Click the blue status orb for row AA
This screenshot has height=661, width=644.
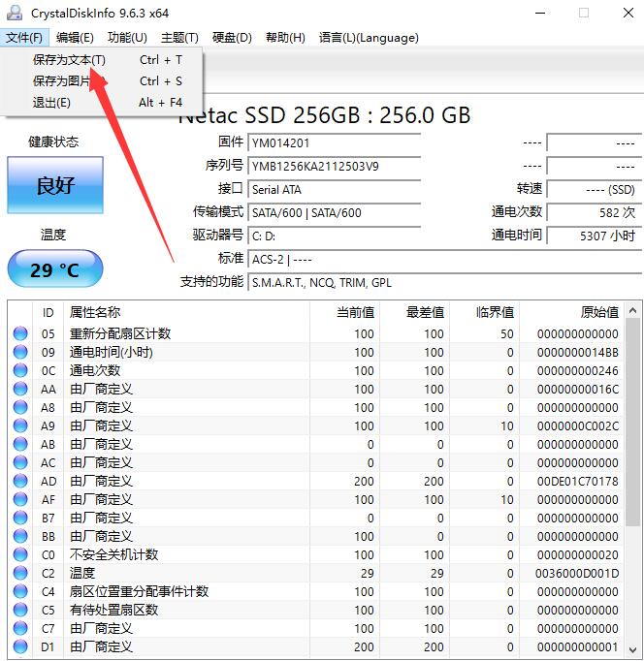pyautogui.click(x=20, y=389)
